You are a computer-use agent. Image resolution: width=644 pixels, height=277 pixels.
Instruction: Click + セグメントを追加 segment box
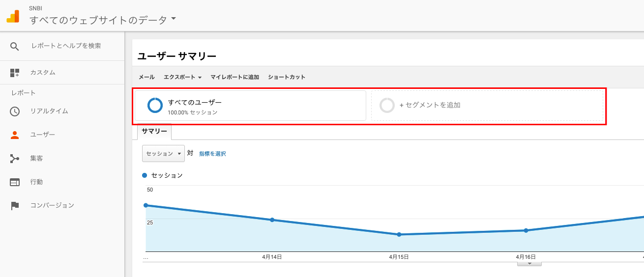coord(487,105)
